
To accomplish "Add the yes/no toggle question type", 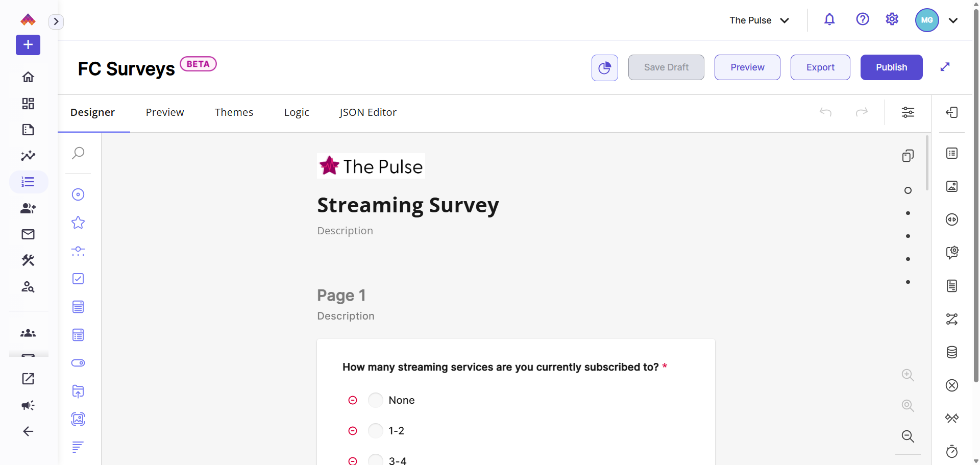I will tap(78, 363).
